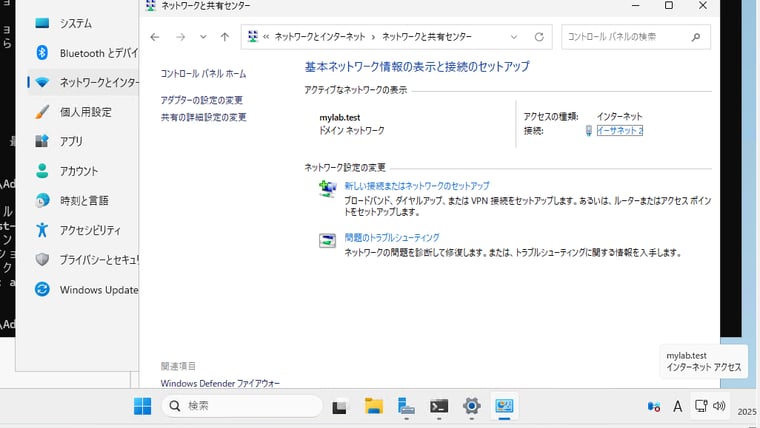Select アプリ in Settings sidebar
This screenshot has height=428, width=760.
[x=83, y=142]
